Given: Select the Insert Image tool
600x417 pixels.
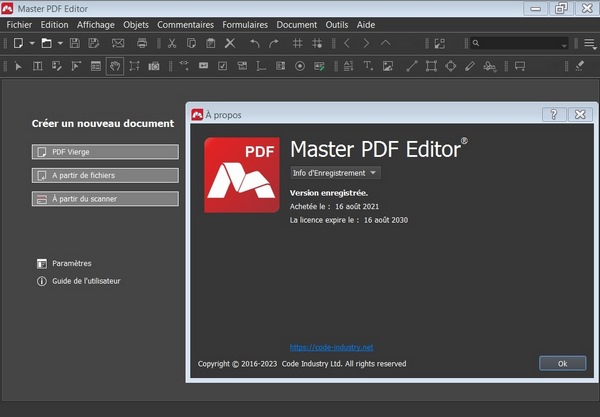Looking at the screenshot, I should 388,66.
